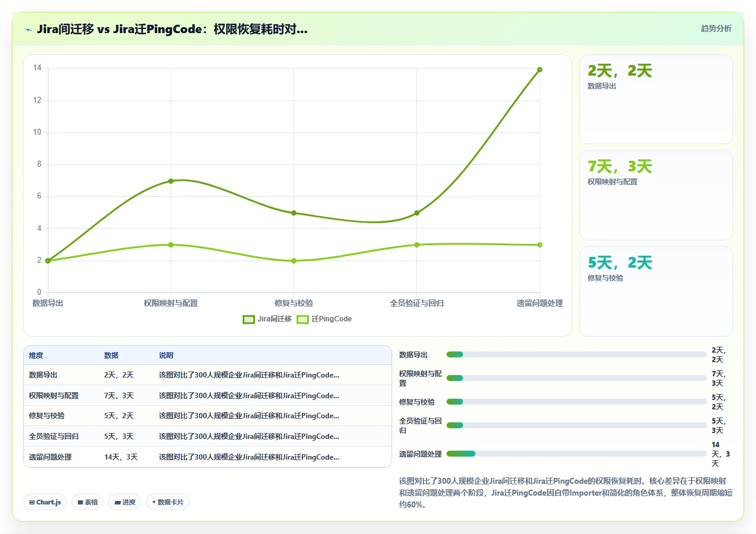Image resolution: width=756 pixels, height=534 pixels.
Task: Open the 7天，3天 权限映射与配置 card
Action: [x=656, y=196]
